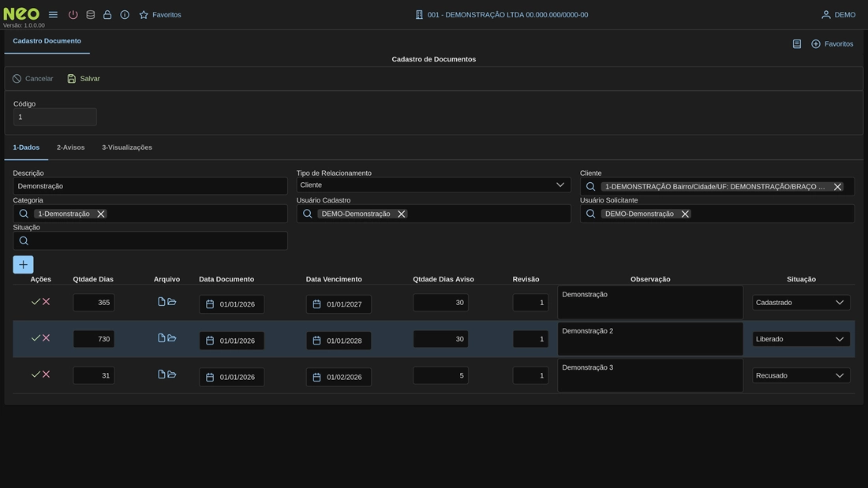Switch to the 2-Avisos tab
Image resolution: width=868 pixels, height=488 pixels.
tap(70, 147)
